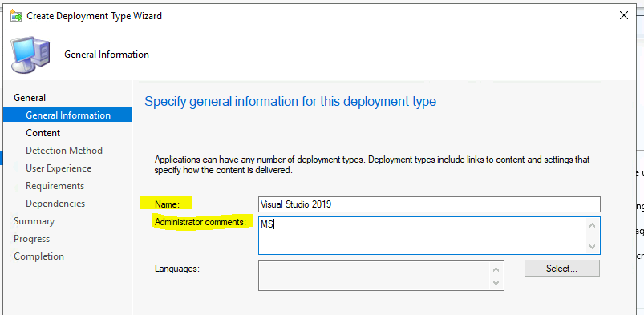Click the wizard title bar icon
This screenshot has width=644, height=315.
(16, 15)
